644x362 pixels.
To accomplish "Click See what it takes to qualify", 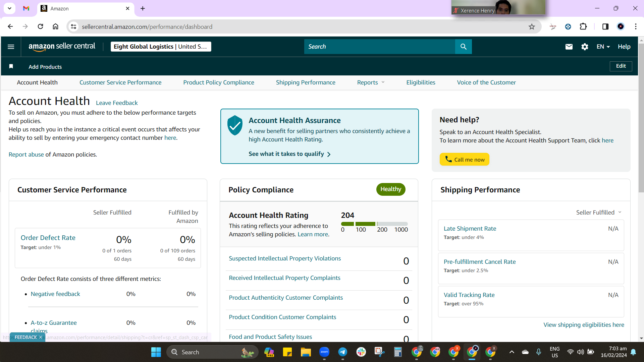I will (x=289, y=154).
